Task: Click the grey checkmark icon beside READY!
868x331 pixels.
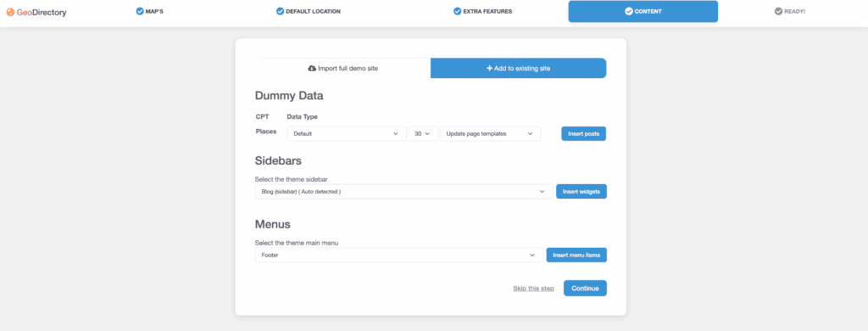Action: tap(778, 11)
